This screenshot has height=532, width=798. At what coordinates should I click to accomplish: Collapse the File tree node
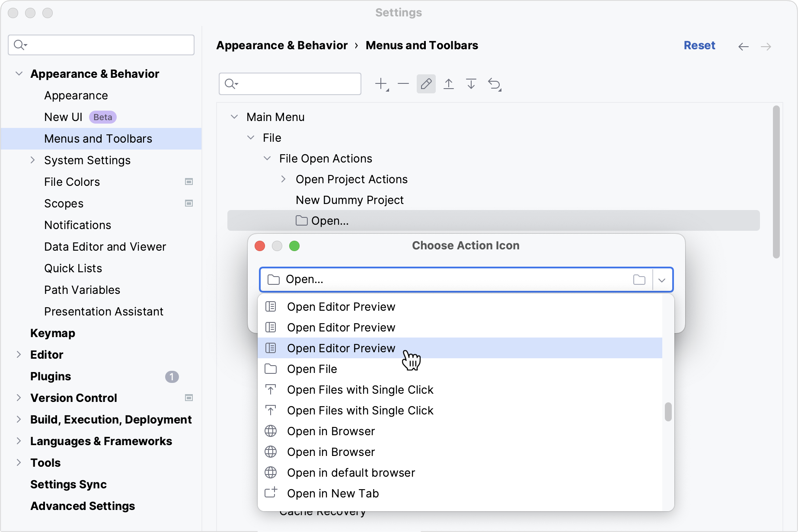coord(251,138)
